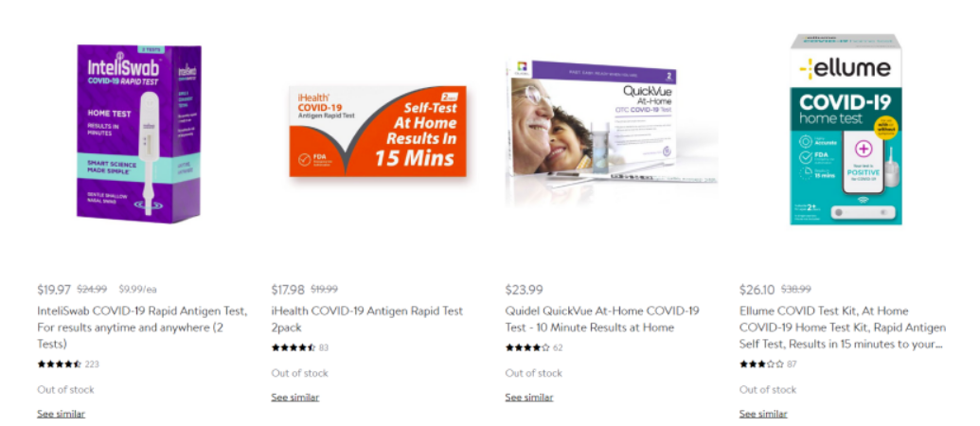
Task: See similar items for Quidel QuickVue test
Action: coord(529,398)
